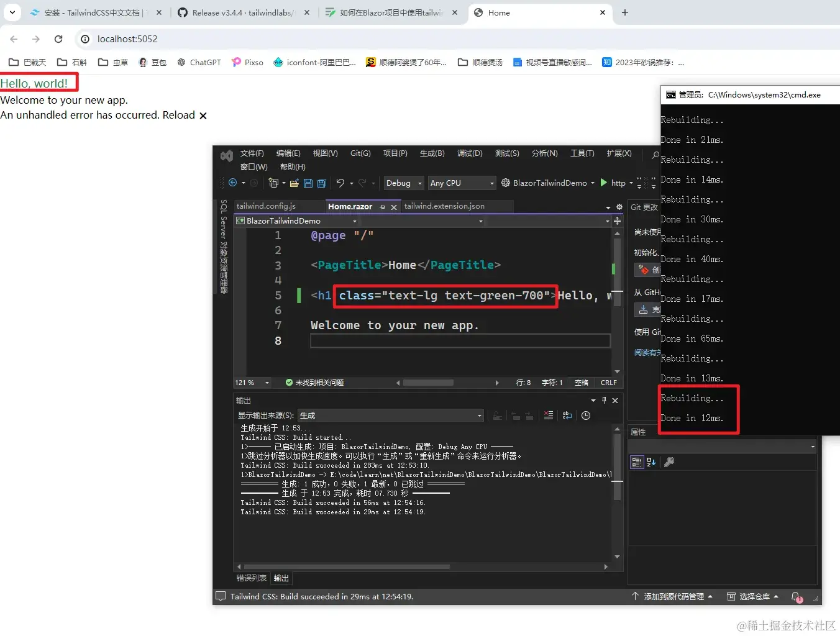Open the Git(G) menu
840x636 pixels.
(x=360, y=153)
